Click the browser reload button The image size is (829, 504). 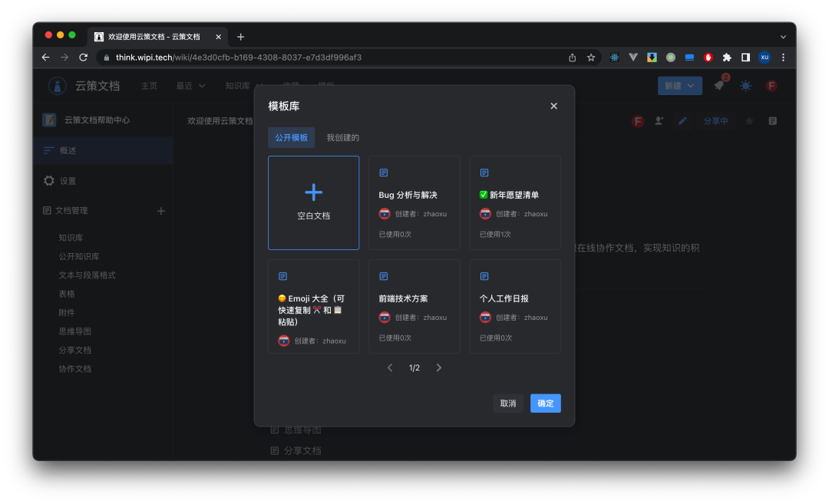click(83, 57)
